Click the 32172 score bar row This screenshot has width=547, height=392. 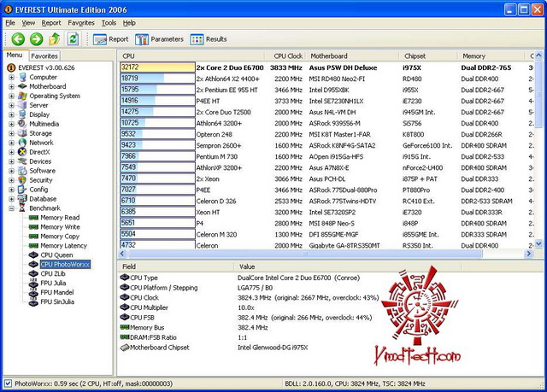pos(157,67)
